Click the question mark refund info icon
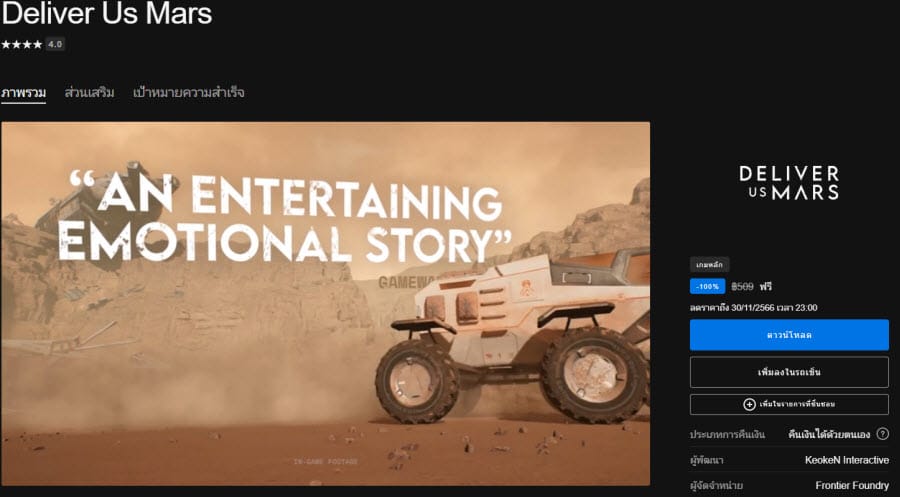 point(883,434)
